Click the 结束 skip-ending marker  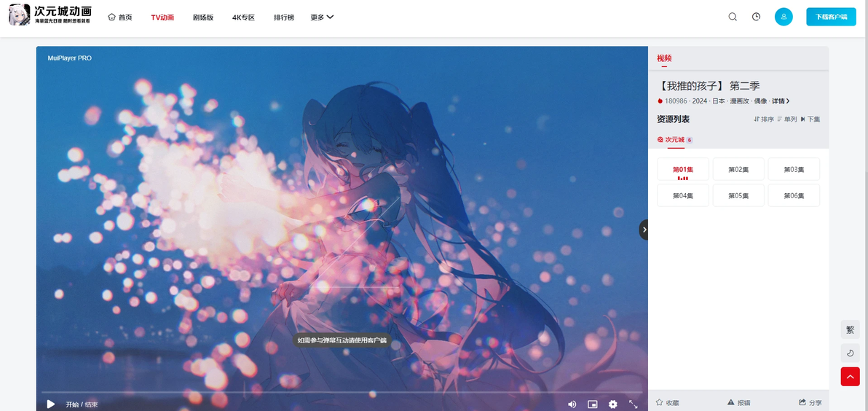pos(91,404)
